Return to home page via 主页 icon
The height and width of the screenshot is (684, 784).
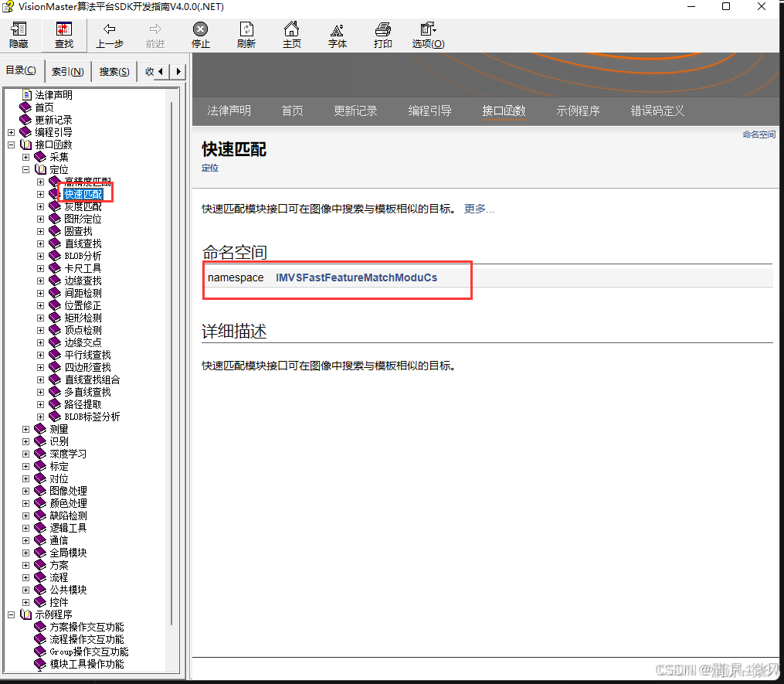click(x=291, y=35)
